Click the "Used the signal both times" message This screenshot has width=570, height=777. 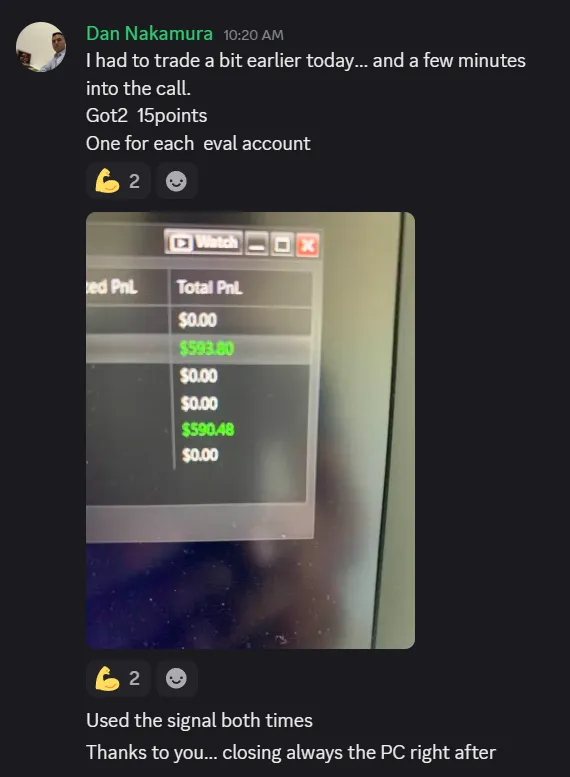199,720
